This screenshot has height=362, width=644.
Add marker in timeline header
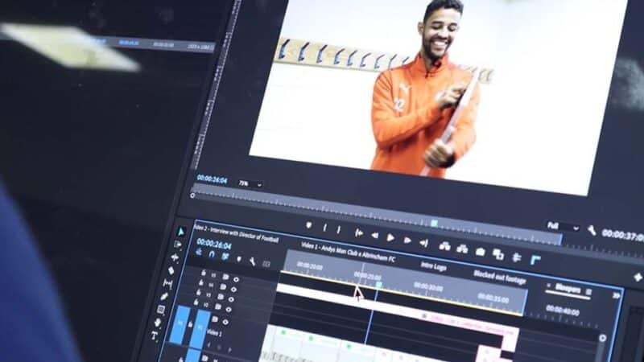(239, 259)
